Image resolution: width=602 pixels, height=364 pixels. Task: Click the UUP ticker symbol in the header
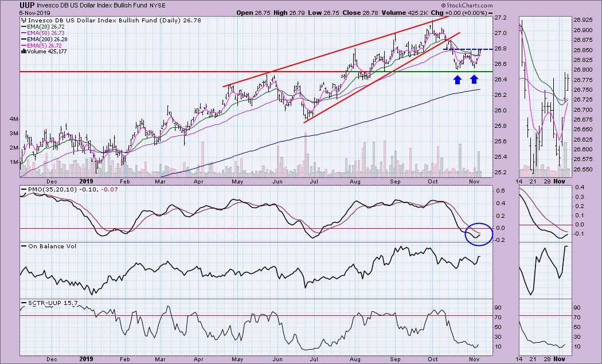[x=27, y=6]
